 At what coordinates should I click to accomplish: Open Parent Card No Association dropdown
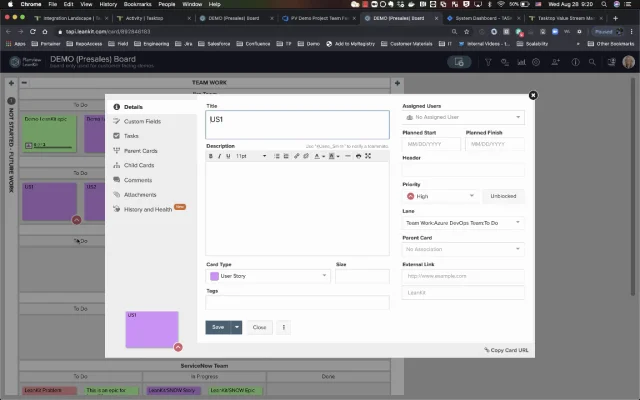[463, 249]
